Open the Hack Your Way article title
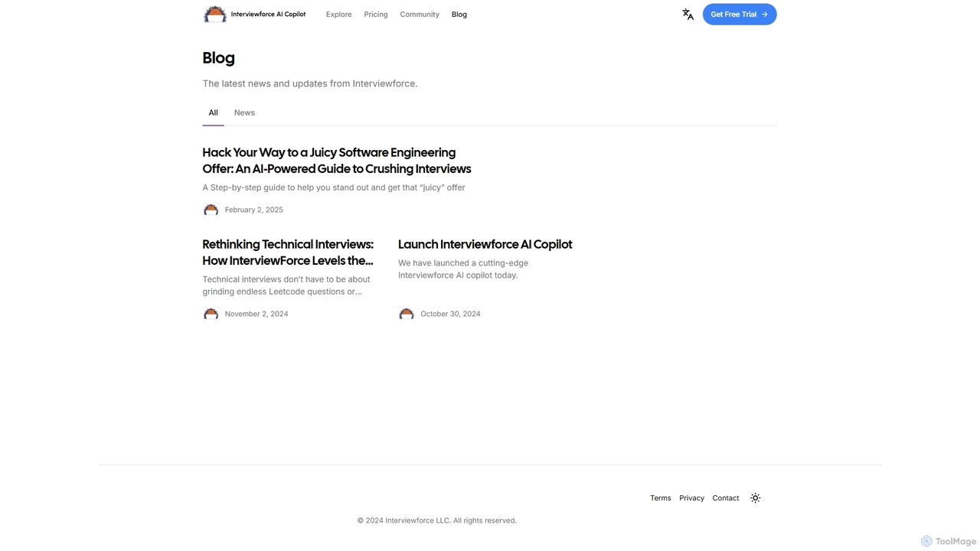The image size is (980, 551). click(337, 161)
